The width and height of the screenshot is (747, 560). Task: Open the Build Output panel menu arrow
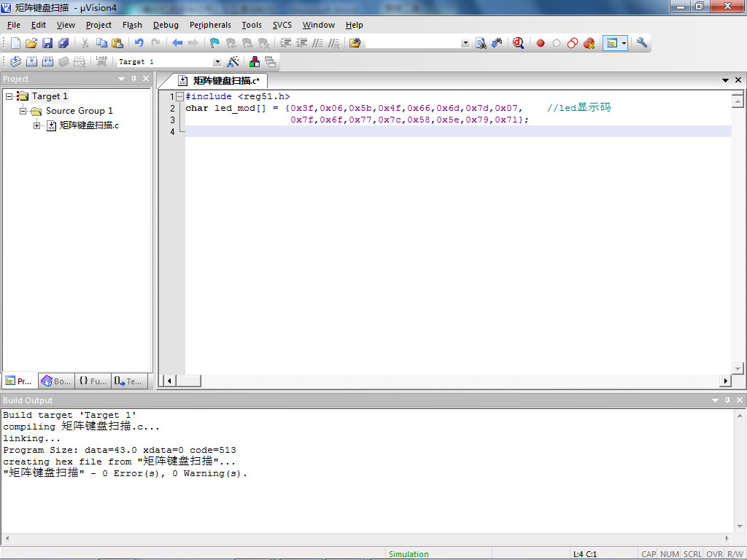(x=715, y=400)
